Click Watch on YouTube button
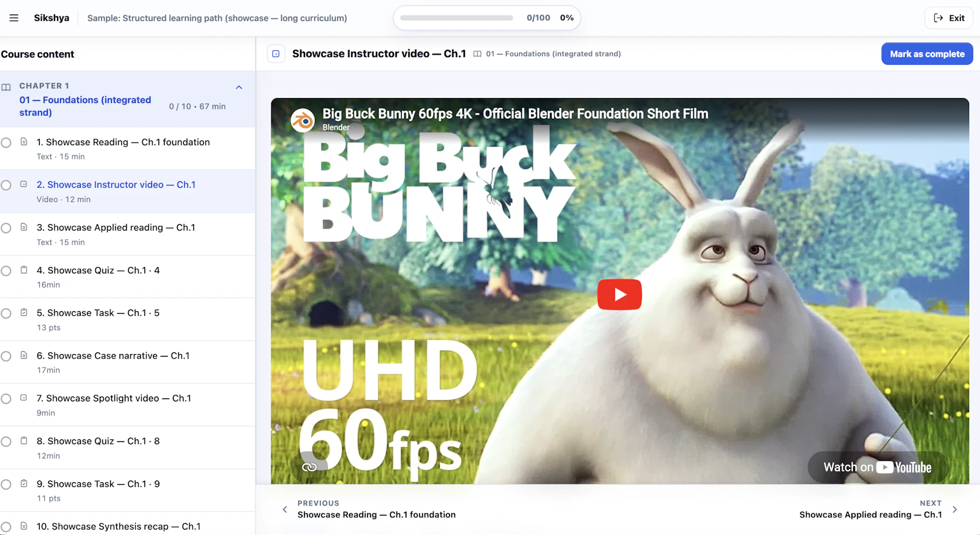The width and height of the screenshot is (980, 535). 877,468
